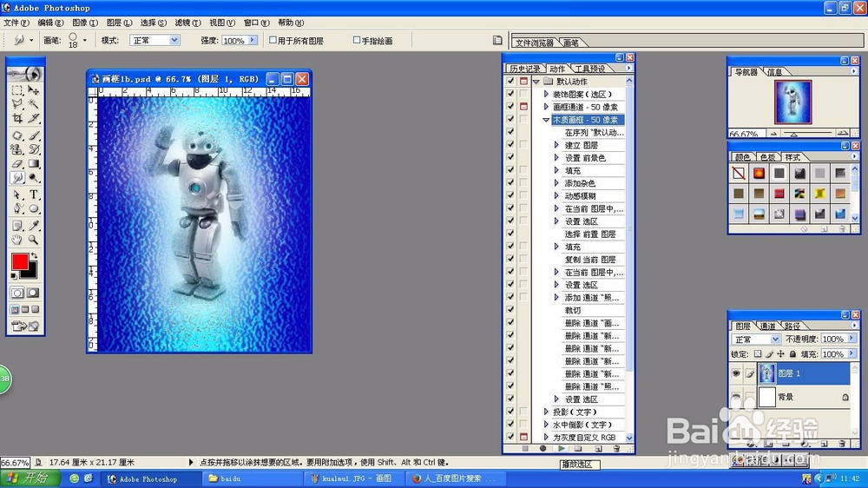Select the Magic Wand tool
This screenshot has height=488, width=868.
[34, 103]
